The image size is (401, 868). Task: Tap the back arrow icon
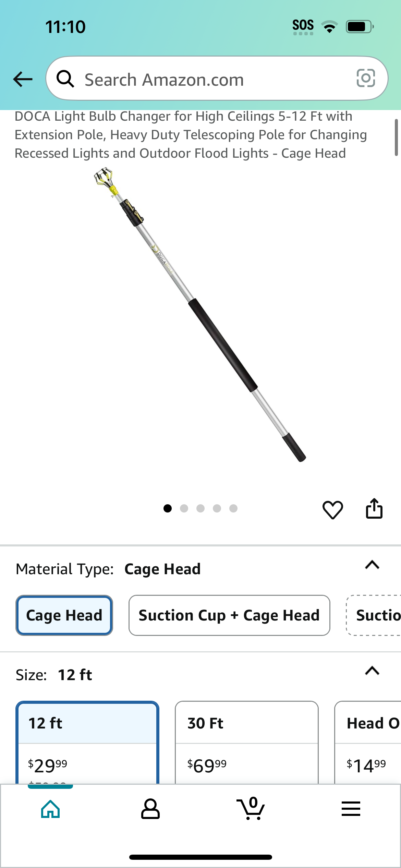pyautogui.click(x=23, y=79)
